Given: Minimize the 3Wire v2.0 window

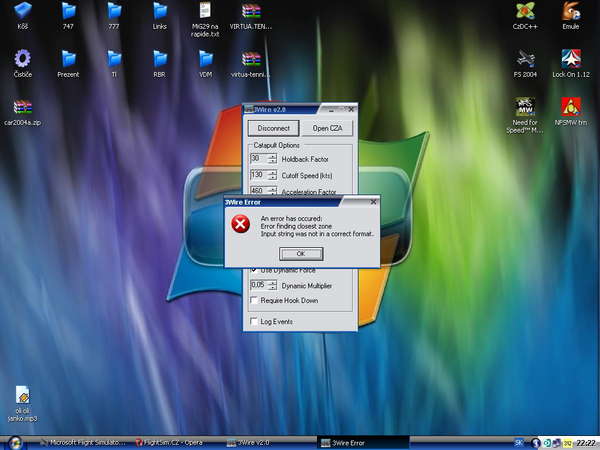Looking at the screenshot, I should pyautogui.click(x=331, y=109).
